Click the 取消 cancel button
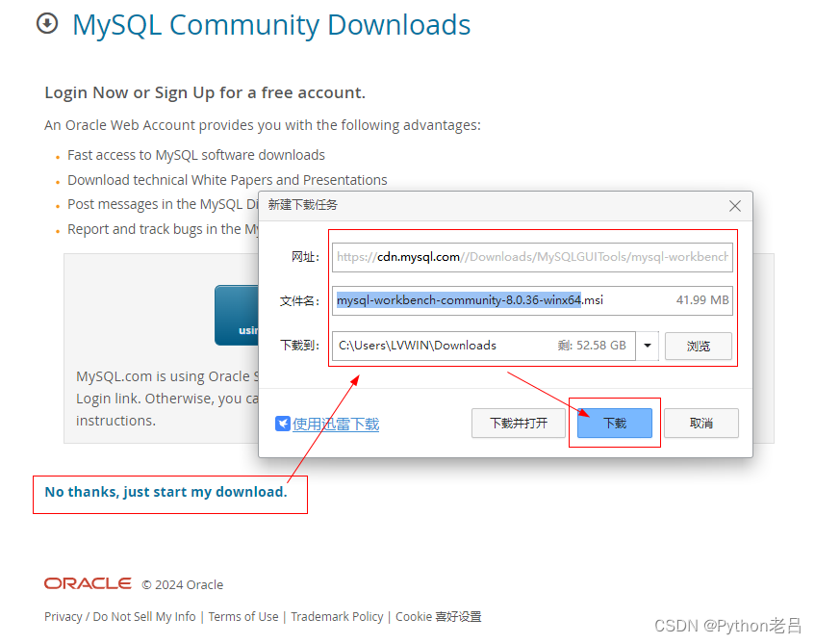Image resolution: width=815 pixels, height=644 pixels. [x=701, y=423]
